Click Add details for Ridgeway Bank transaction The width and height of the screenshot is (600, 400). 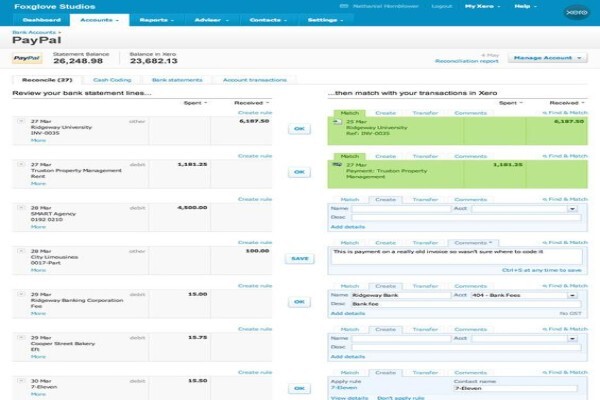tap(348, 313)
